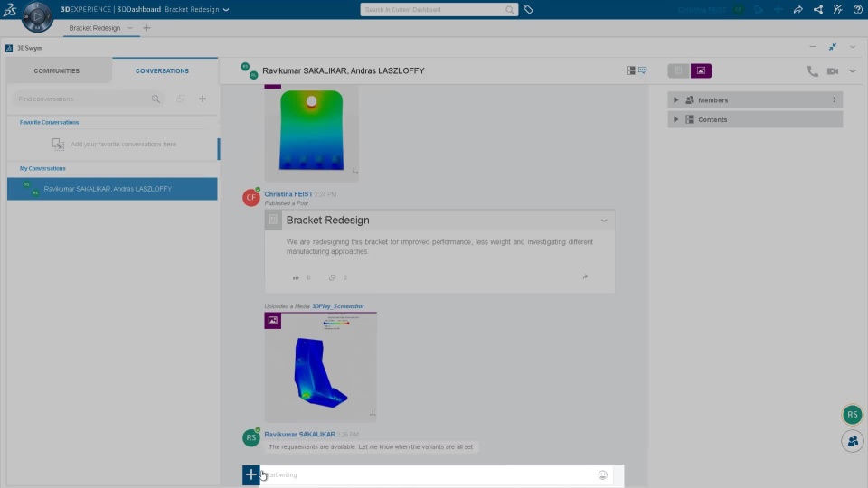Click the purple image badge on the screenshot
868x488 pixels.
[272, 320]
